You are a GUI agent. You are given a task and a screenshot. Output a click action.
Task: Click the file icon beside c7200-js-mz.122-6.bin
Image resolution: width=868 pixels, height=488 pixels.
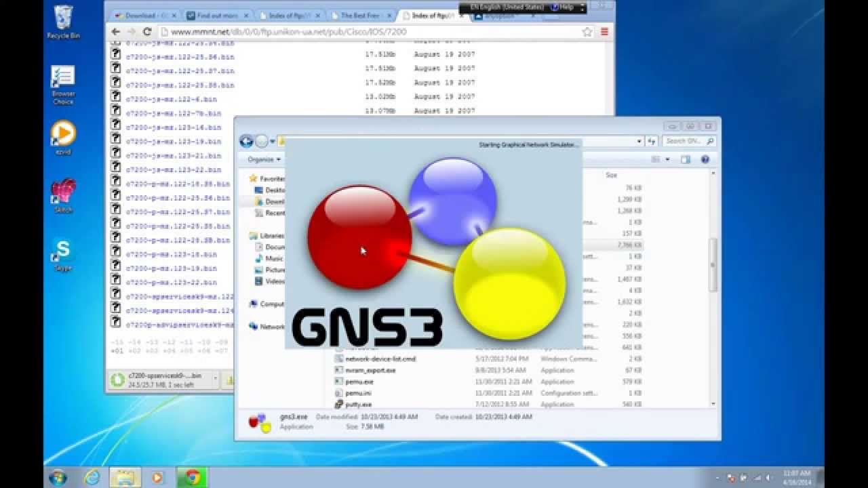[116, 96]
